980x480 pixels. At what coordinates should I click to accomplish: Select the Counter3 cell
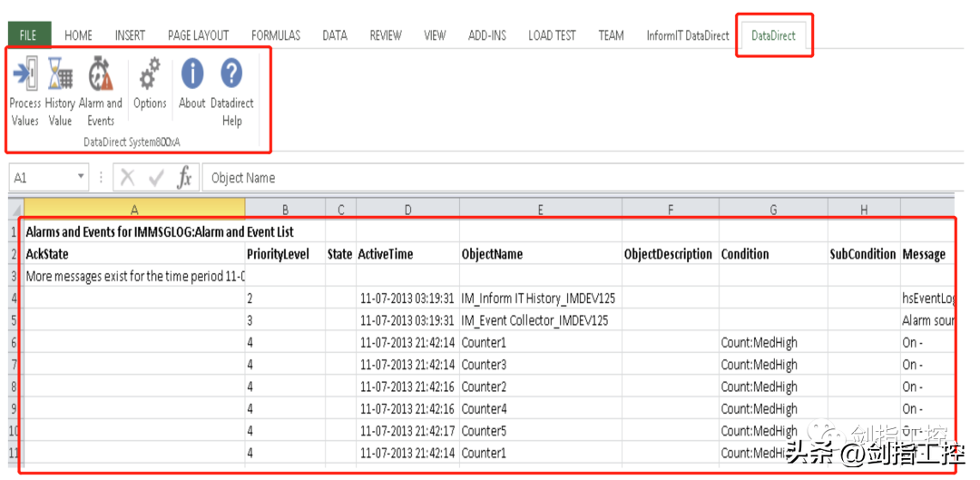click(541, 365)
